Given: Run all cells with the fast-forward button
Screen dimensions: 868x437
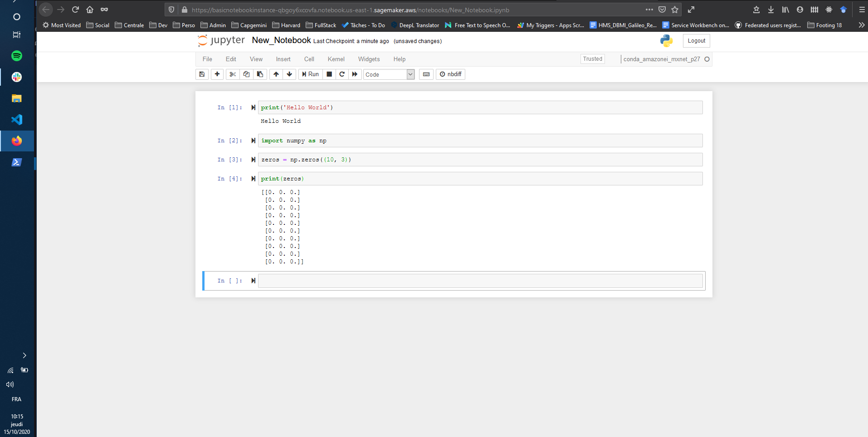Looking at the screenshot, I should point(355,74).
